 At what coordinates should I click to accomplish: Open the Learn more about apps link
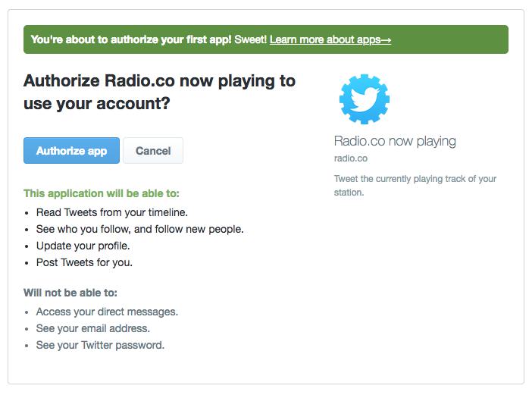click(330, 39)
